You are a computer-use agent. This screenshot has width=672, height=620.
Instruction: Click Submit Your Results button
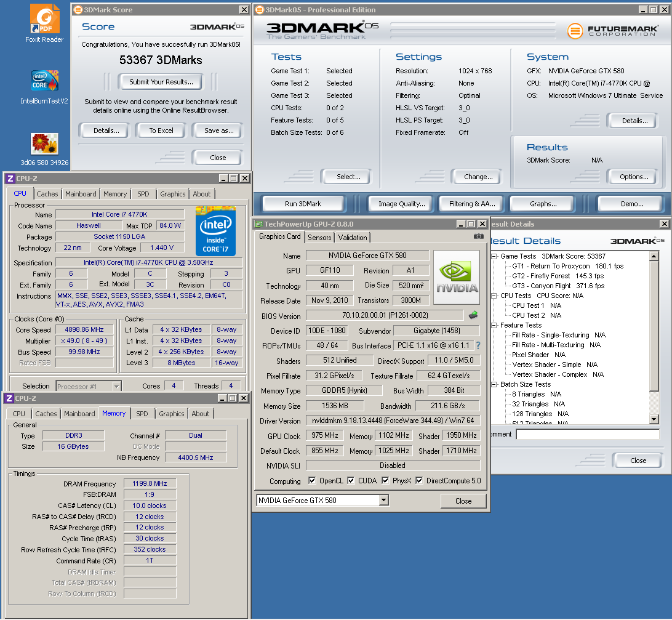pos(161,82)
